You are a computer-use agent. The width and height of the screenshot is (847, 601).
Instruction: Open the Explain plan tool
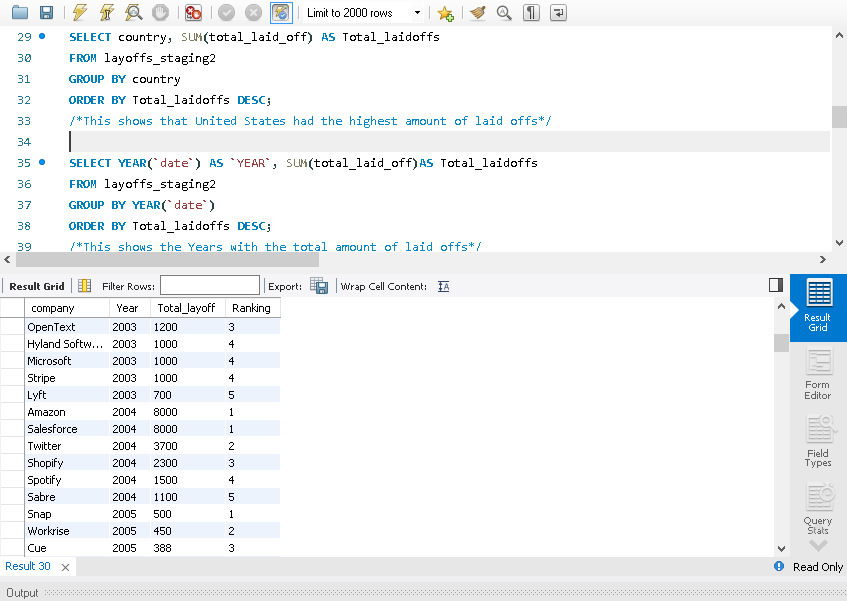tap(133, 13)
